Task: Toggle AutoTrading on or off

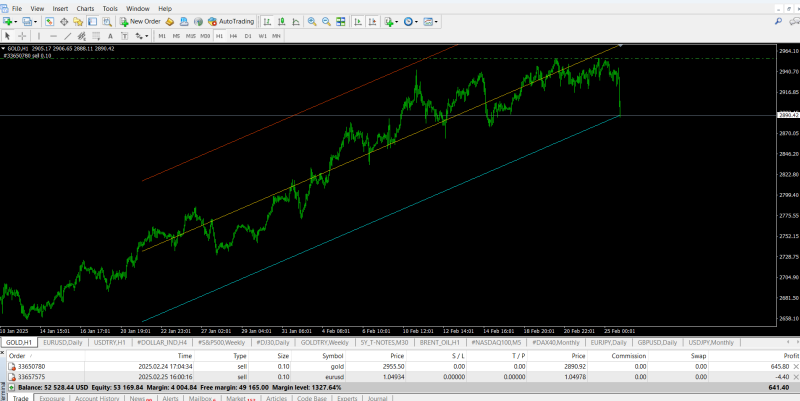Action: pyautogui.click(x=231, y=21)
